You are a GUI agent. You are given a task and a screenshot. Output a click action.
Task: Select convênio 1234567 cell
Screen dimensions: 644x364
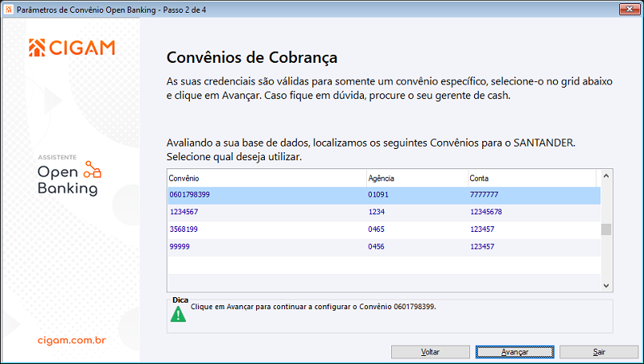pyautogui.click(x=267, y=212)
